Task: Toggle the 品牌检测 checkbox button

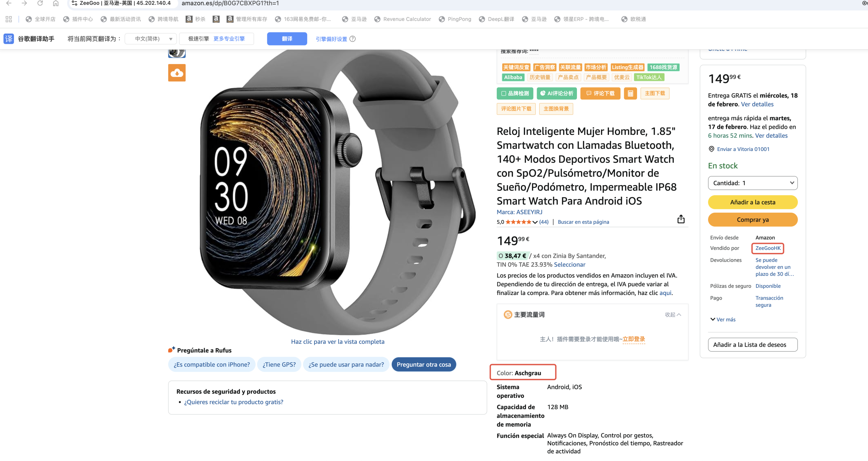Action: (514, 93)
